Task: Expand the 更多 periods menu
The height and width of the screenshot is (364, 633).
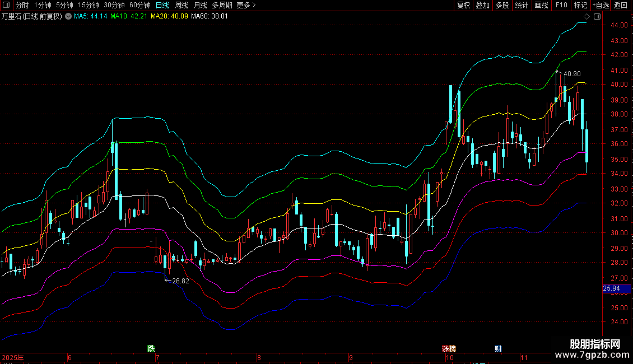Action: click(246, 6)
